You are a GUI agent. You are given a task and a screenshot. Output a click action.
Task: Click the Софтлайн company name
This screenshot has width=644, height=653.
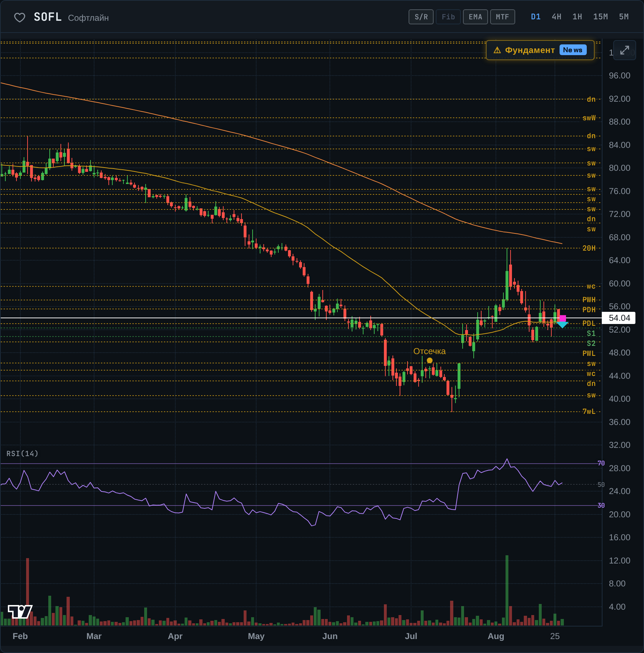[x=88, y=18]
